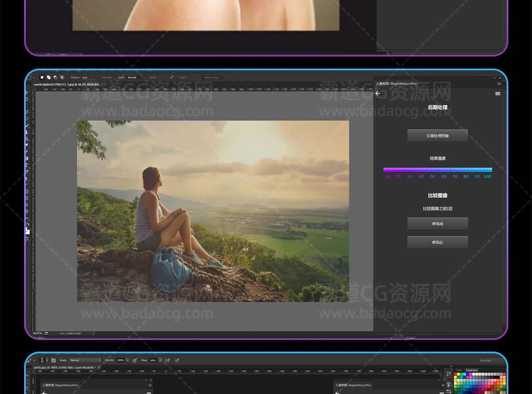Pick the Intersect with selection icon
Viewport: 532px width, 394px height.
(x=62, y=77)
